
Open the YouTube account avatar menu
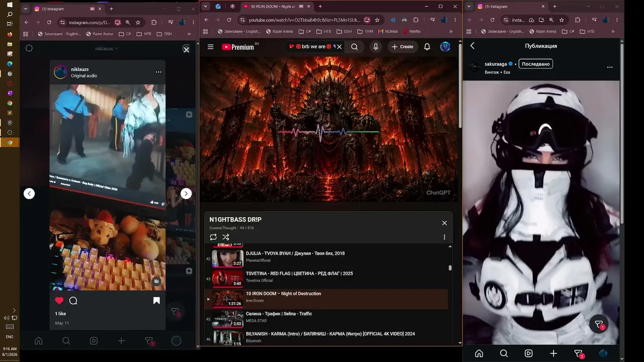tap(445, 47)
